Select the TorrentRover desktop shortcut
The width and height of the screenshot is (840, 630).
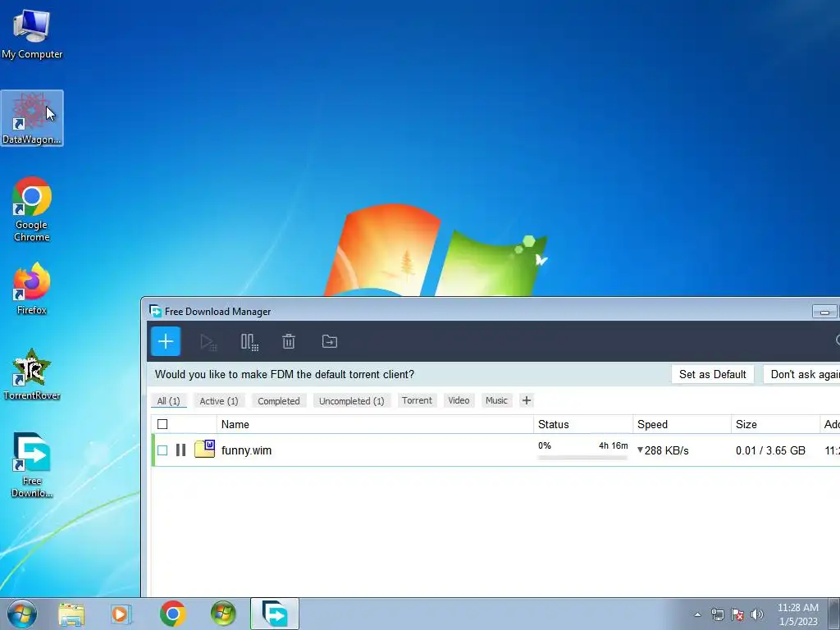coord(32,374)
